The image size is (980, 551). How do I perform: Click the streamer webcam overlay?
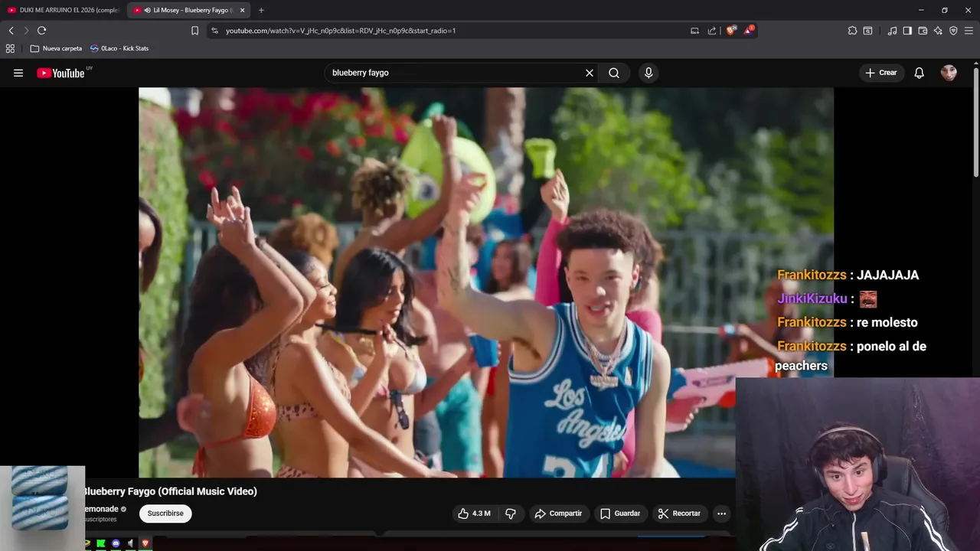point(857,465)
